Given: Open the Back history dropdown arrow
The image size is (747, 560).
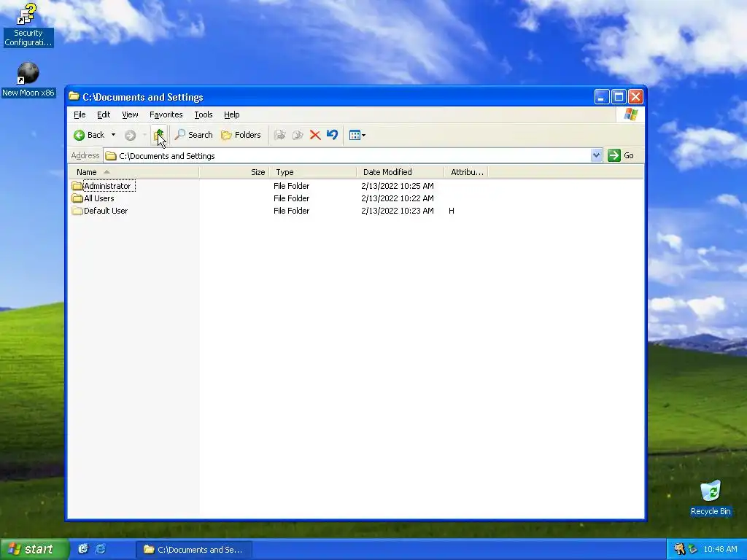Looking at the screenshot, I should pyautogui.click(x=113, y=135).
